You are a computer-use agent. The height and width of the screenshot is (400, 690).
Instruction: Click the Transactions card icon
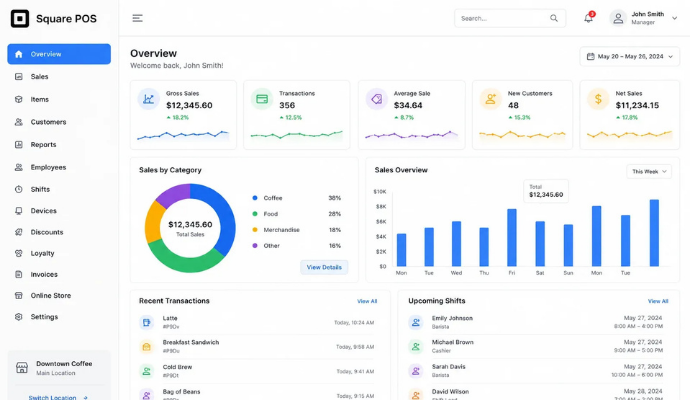[262, 99]
